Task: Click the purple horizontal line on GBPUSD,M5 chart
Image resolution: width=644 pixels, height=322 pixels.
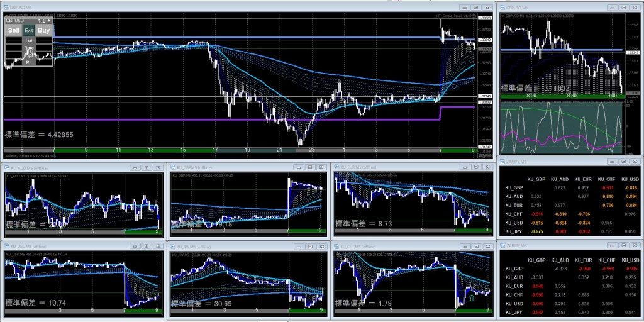Action: pyautogui.click(x=189, y=119)
